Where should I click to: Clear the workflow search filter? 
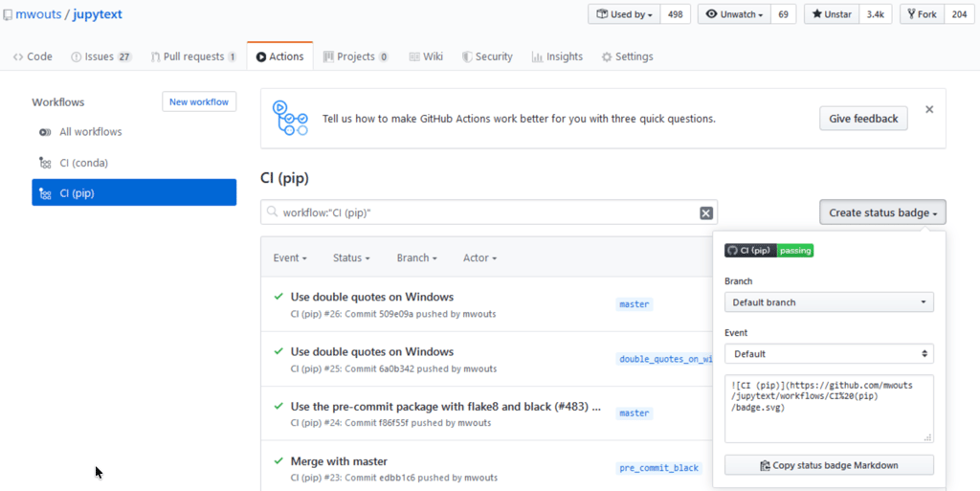tap(706, 213)
